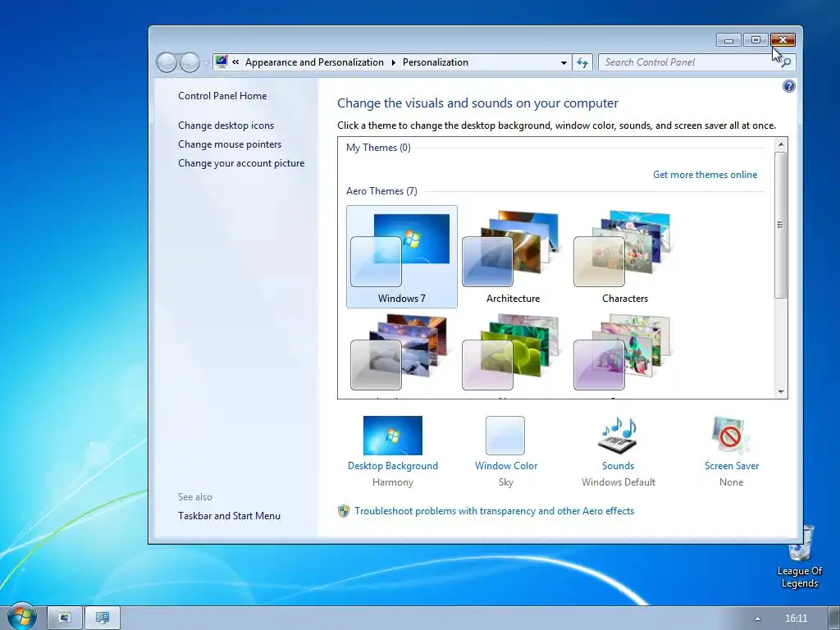Screen dimensions: 840x630
Task: Click the Show desktop button at taskbar edge
Action: 833,618
